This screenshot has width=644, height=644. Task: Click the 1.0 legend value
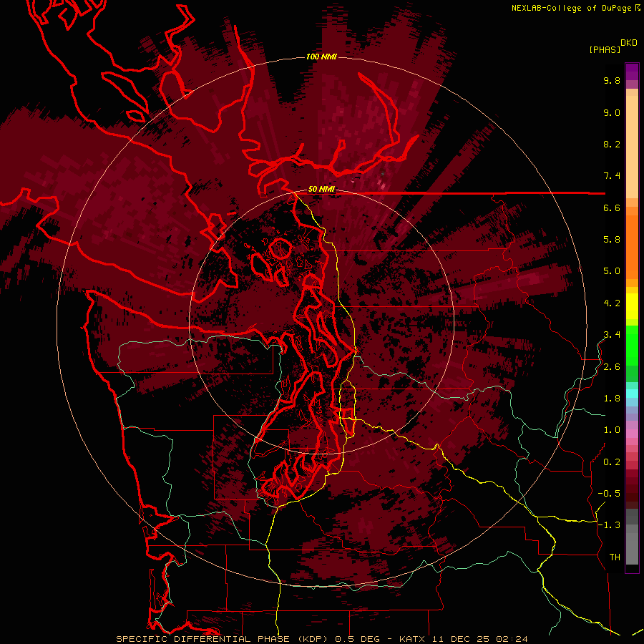(x=612, y=430)
